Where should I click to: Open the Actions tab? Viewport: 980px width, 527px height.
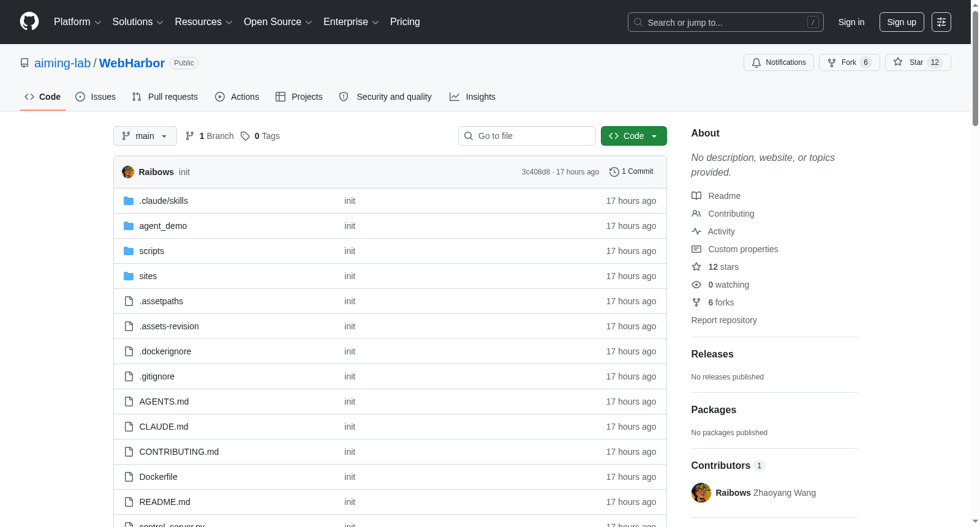coord(237,97)
